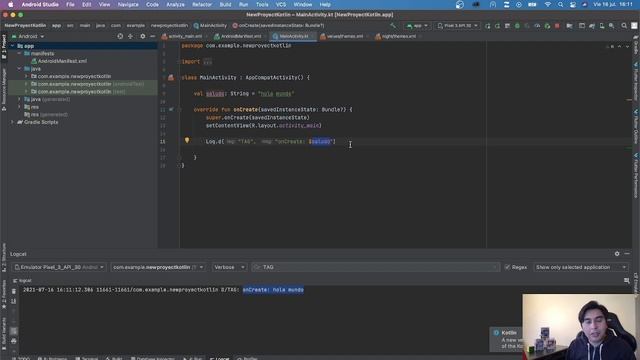Open the Terminal tool window button
Image resolution: width=640 pixels, height=360 pixels.
coord(87,358)
